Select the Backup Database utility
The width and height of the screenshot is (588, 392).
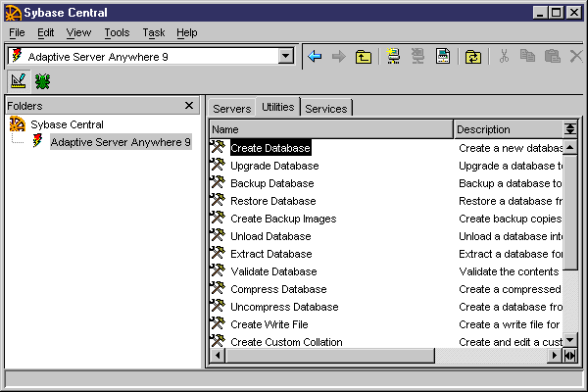[271, 183]
